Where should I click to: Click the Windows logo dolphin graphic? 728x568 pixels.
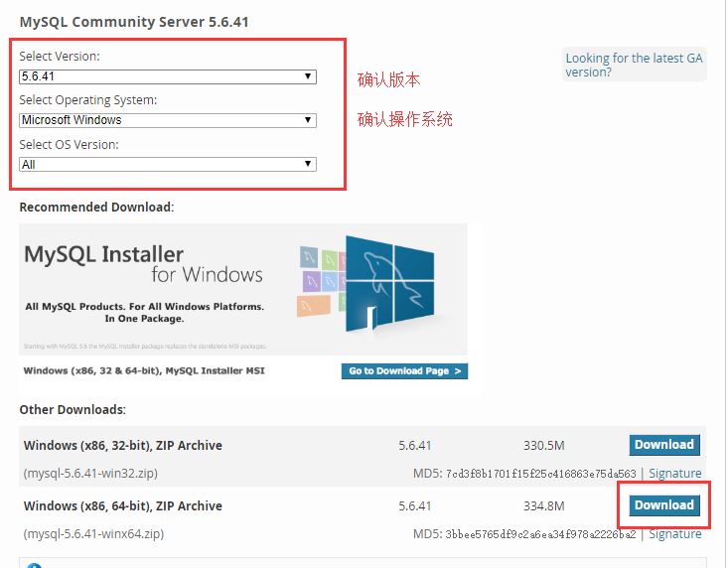(x=390, y=285)
